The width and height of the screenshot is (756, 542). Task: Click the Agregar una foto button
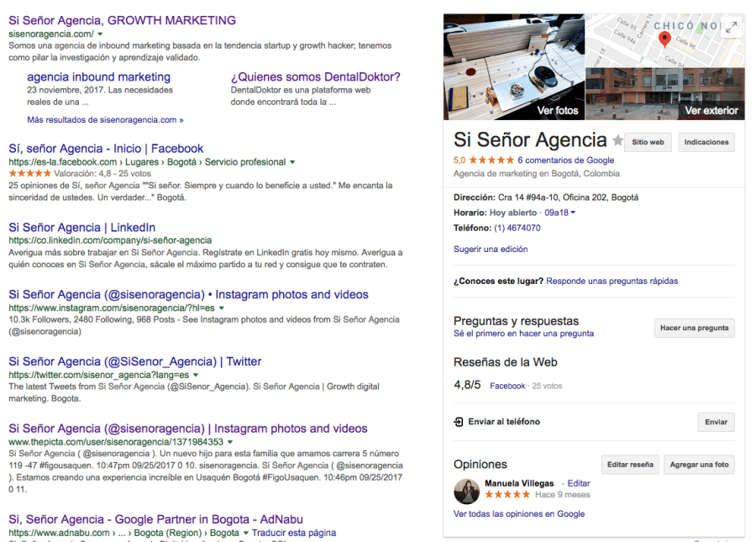(x=699, y=465)
